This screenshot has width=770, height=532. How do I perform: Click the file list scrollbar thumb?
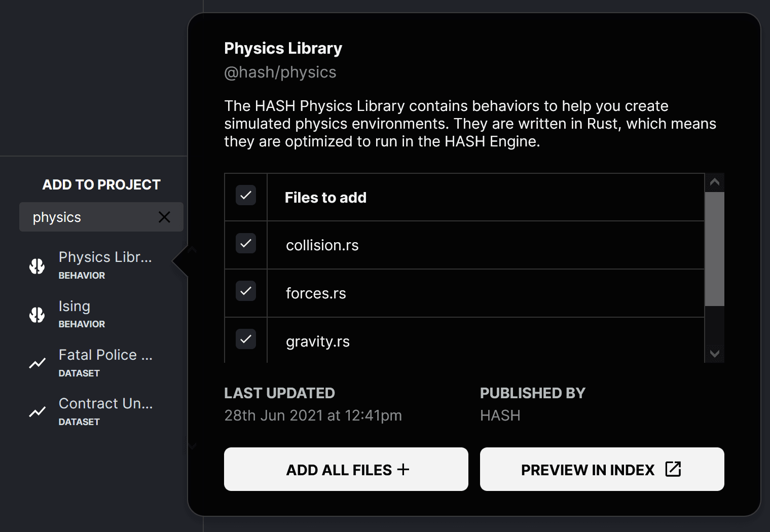714,248
